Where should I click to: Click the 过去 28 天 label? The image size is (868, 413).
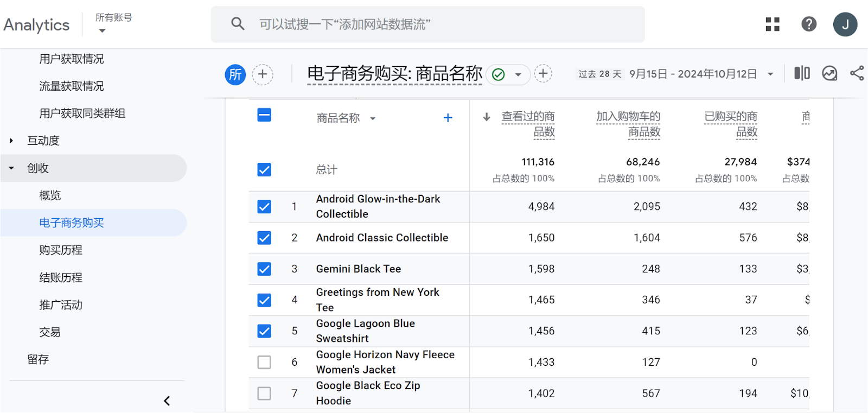599,74
